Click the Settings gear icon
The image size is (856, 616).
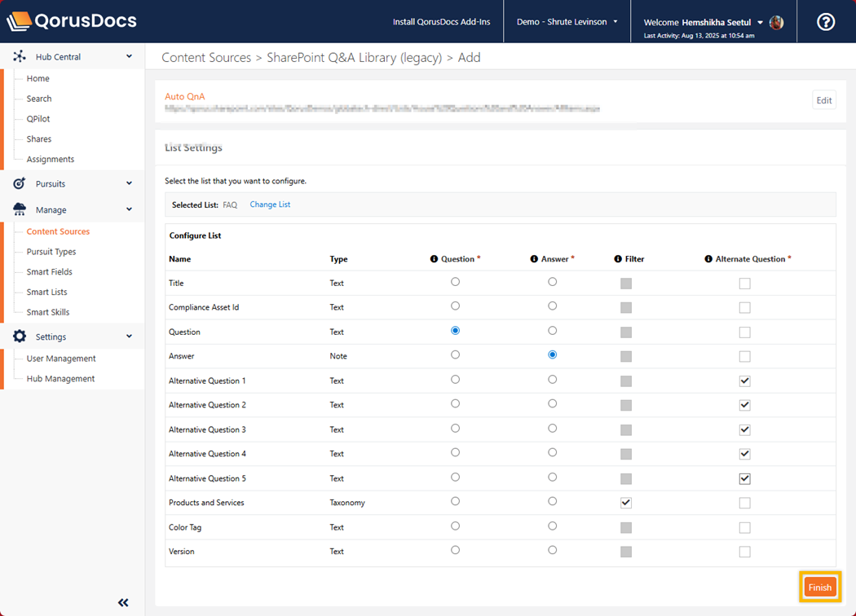(x=20, y=337)
